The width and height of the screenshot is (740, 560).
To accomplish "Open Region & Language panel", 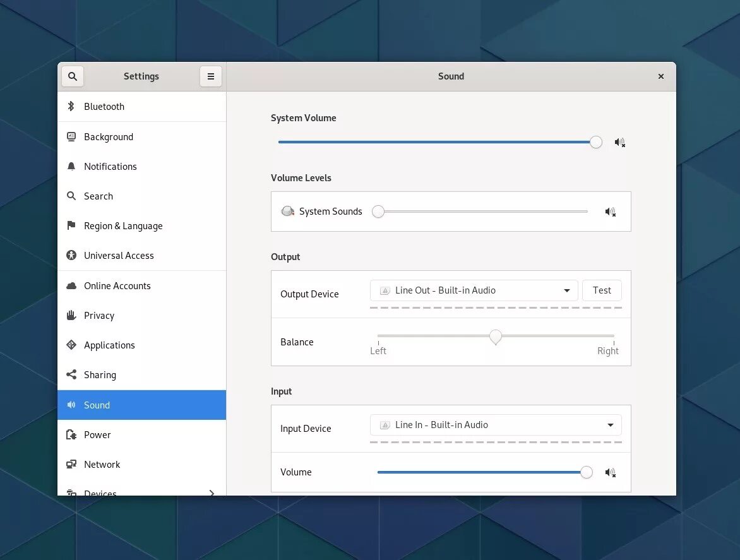I will pos(141,226).
